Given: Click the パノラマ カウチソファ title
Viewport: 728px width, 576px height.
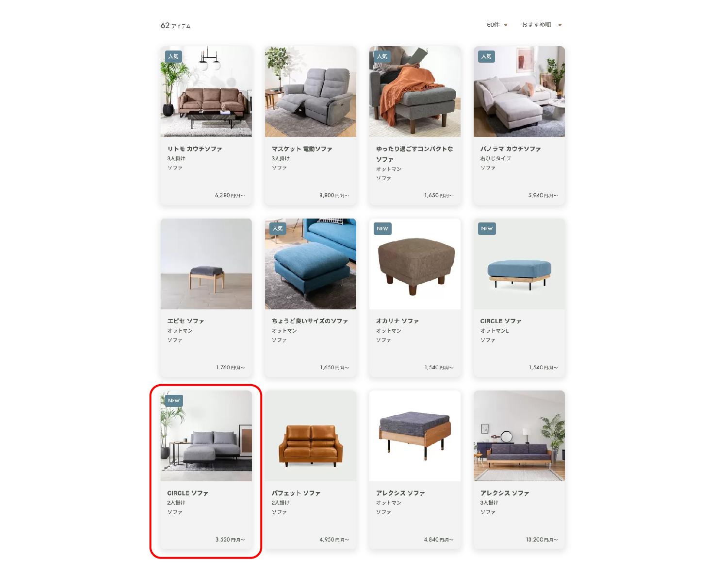Looking at the screenshot, I should [511, 149].
